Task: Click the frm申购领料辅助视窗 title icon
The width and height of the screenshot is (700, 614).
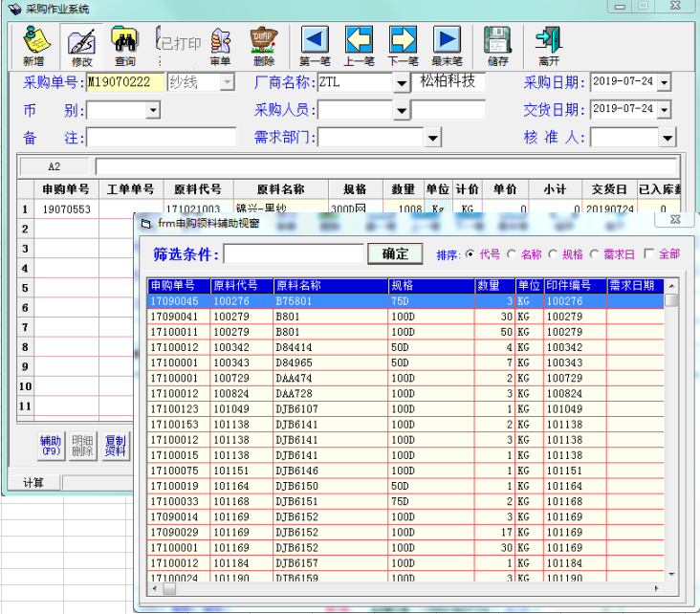Action: click(146, 223)
